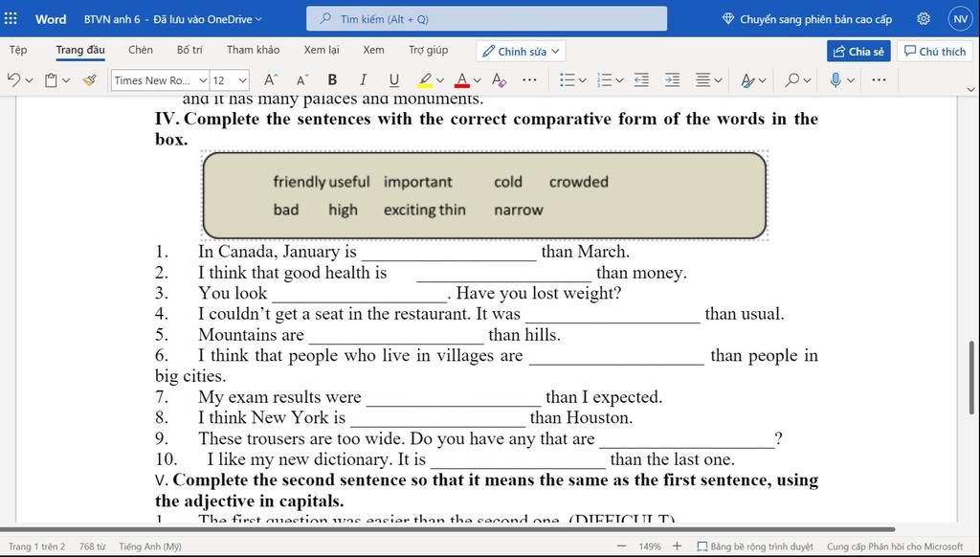980x557 pixels.
Task: Click the Undo icon
Action: (13, 80)
